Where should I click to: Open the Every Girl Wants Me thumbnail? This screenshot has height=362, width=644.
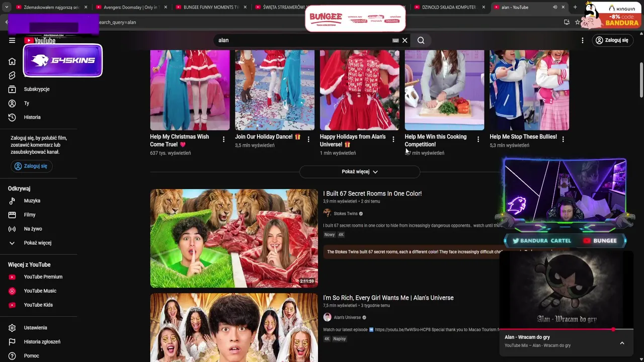pos(234,328)
